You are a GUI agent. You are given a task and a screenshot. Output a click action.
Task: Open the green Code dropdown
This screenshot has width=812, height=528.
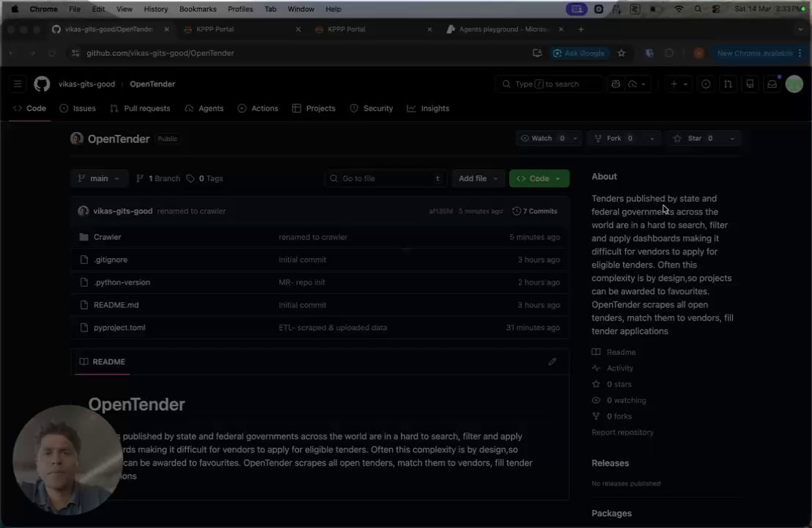tap(539, 178)
